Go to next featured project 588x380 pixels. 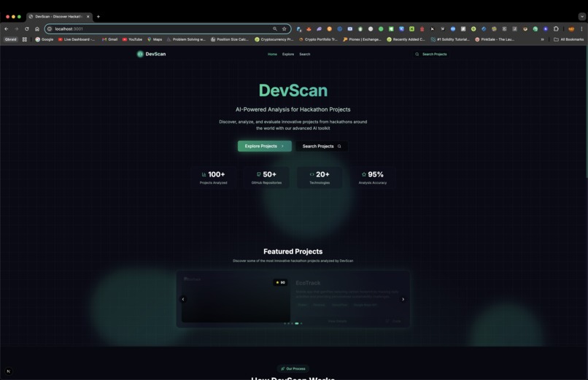tap(403, 300)
